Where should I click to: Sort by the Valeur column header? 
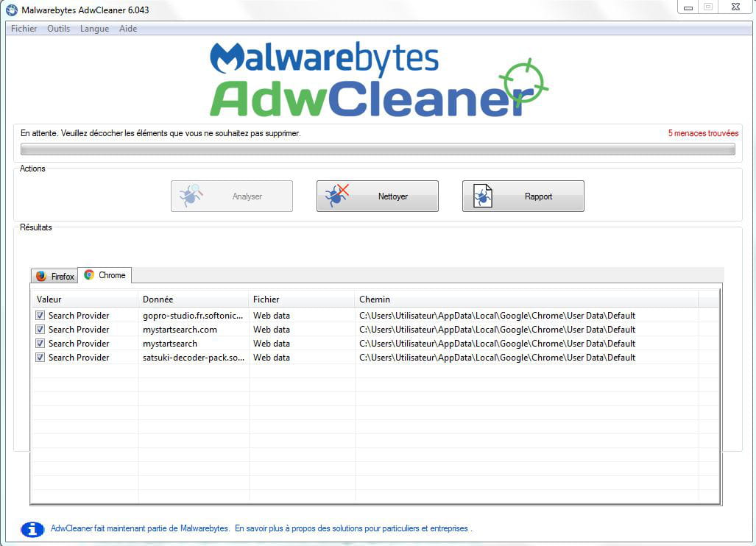(85, 299)
